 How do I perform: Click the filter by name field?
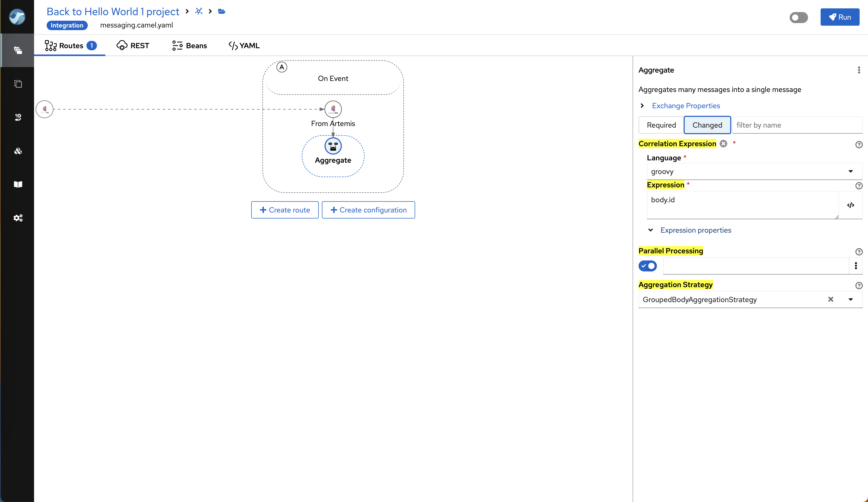click(796, 125)
